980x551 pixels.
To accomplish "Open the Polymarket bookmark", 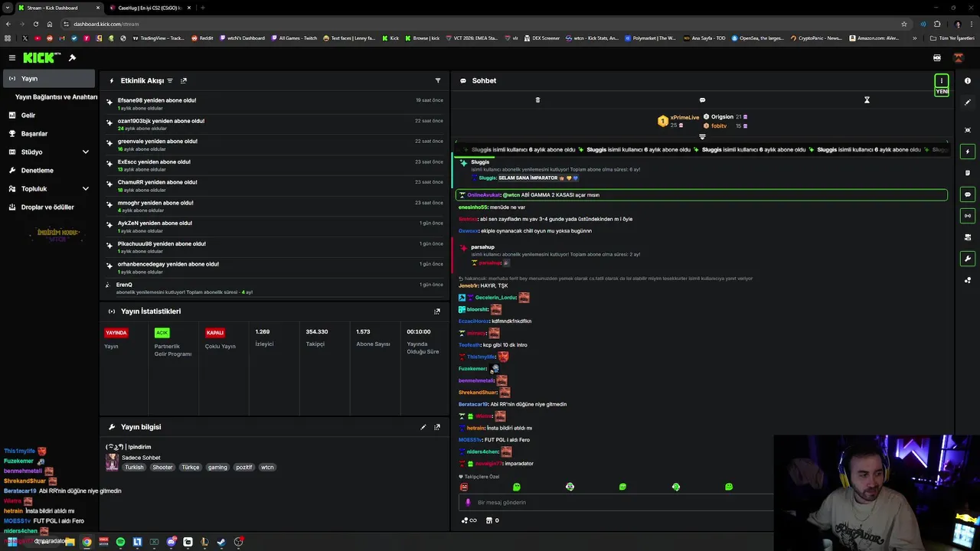I will pos(650,37).
